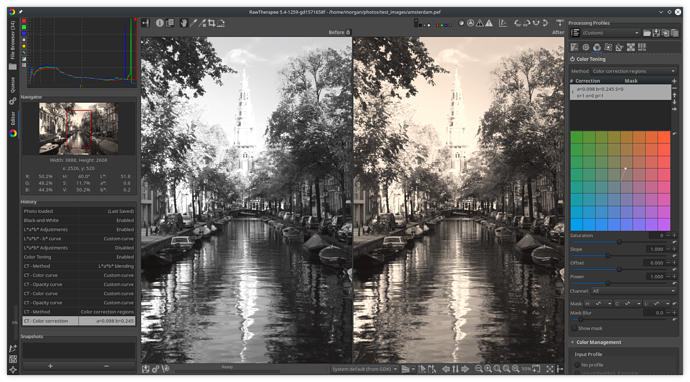
Task: Add a new snapshot with plus button
Action: 50,366
